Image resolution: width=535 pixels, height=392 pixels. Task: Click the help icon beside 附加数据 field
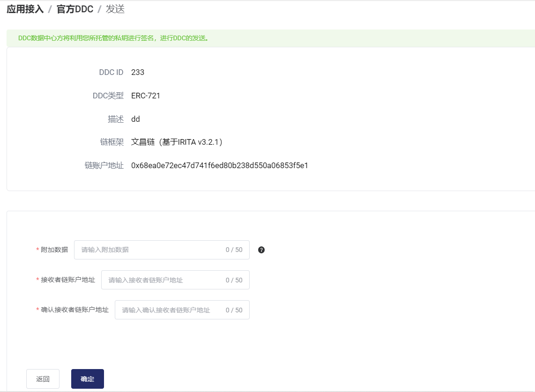coord(261,250)
